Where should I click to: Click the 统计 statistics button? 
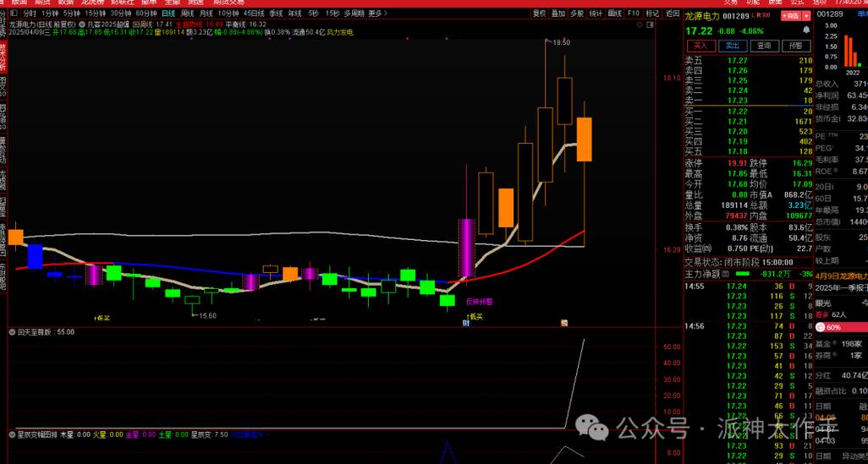596,14
